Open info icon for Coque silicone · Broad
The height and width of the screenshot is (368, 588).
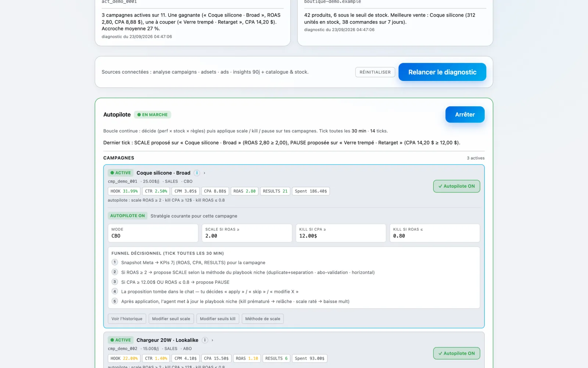click(197, 173)
